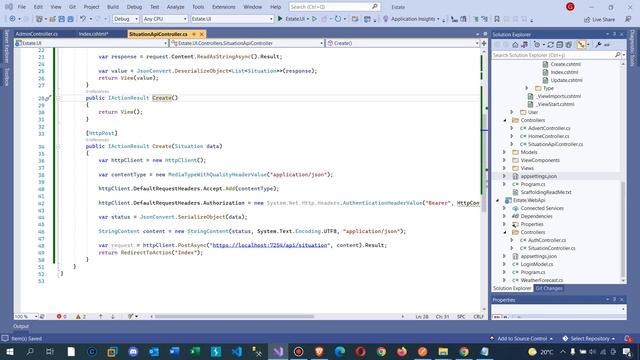Image resolution: width=640 pixels, height=360 pixels.
Task: Click the Solution Explorer search magnifier icon
Action: [618, 55]
